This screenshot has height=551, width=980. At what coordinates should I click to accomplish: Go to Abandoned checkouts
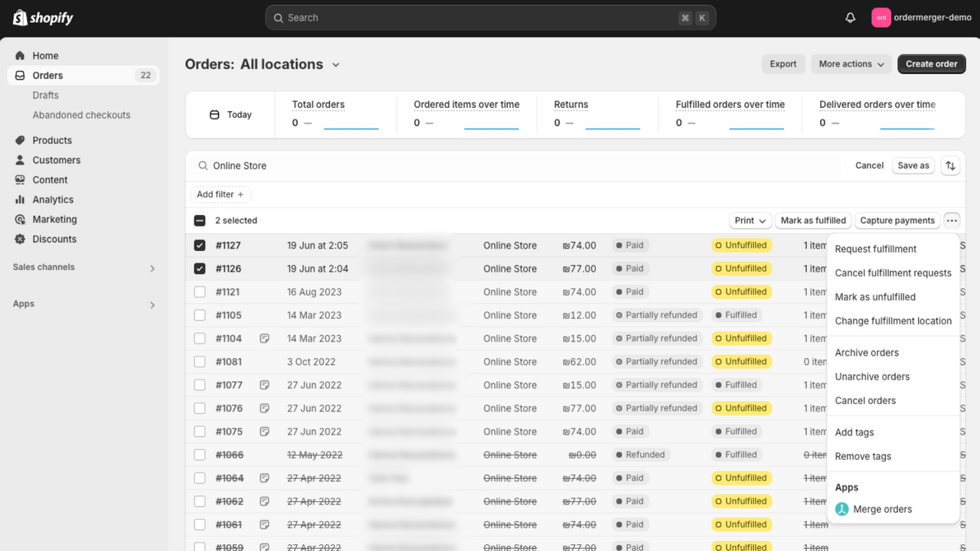point(81,116)
